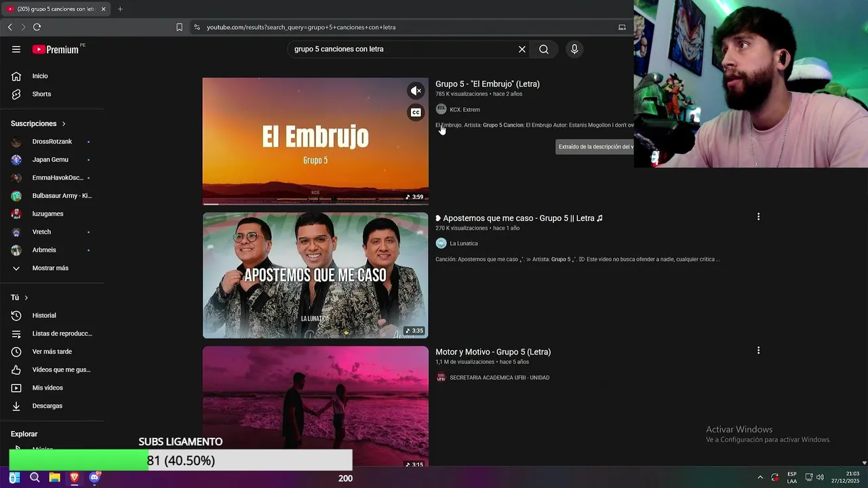The width and height of the screenshot is (868, 488).
Task: Go to YouTube Premium home logo
Action: pos(56,49)
